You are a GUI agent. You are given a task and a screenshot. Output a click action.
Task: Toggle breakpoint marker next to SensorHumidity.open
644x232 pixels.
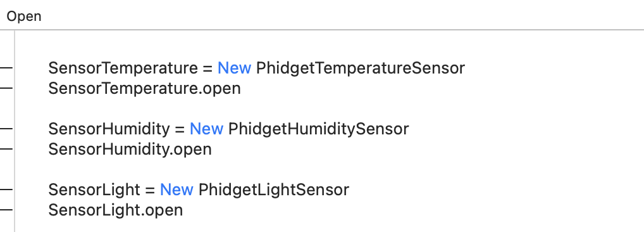point(6,149)
